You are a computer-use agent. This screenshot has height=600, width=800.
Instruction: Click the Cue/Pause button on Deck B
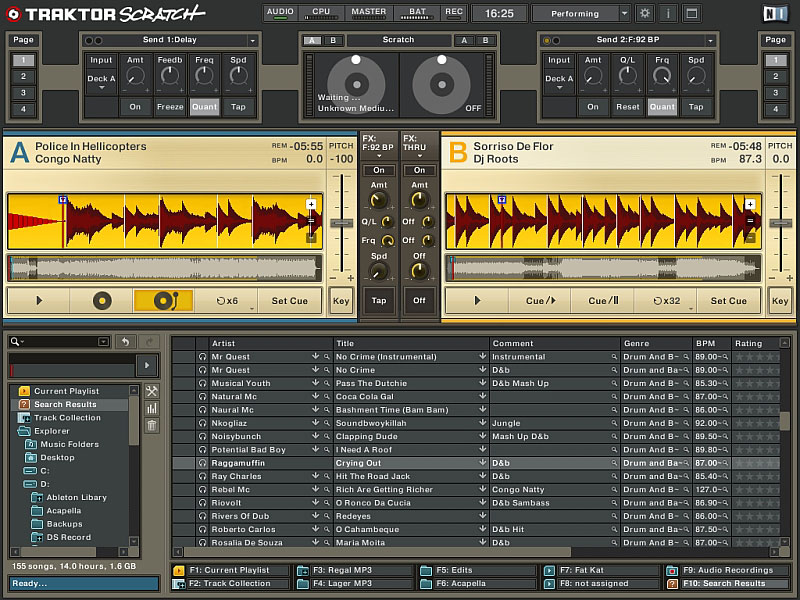click(604, 300)
